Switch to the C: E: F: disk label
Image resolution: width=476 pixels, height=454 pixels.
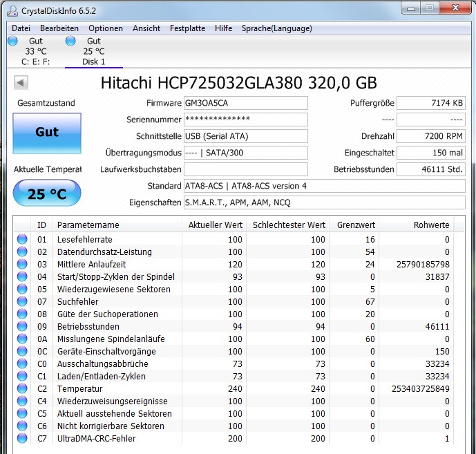click(x=35, y=62)
